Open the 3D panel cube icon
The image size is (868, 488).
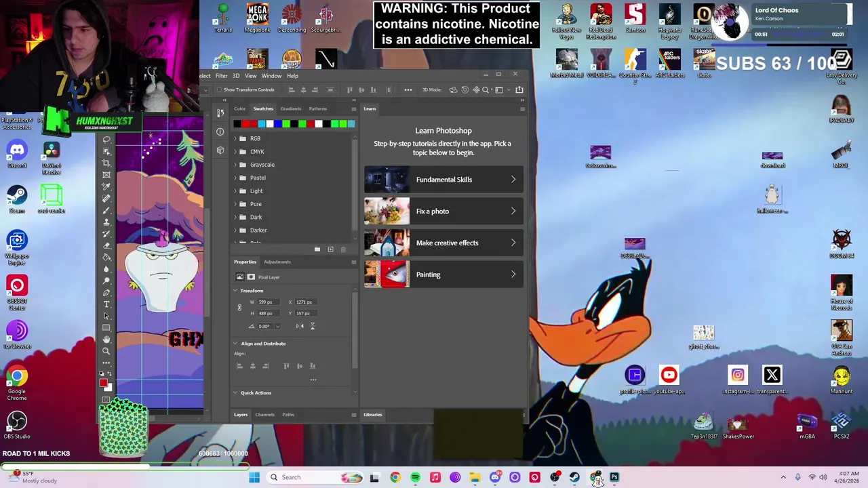tap(220, 150)
